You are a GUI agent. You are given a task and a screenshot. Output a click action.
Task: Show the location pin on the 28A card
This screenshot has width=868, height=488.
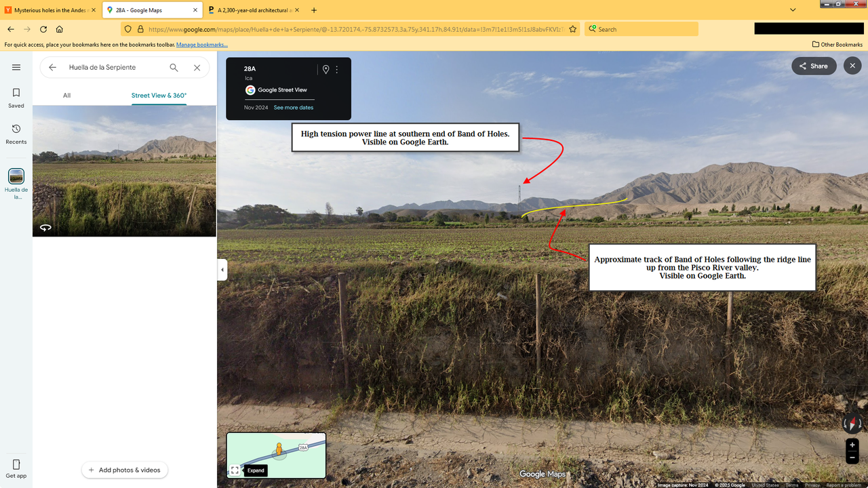point(326,69)
